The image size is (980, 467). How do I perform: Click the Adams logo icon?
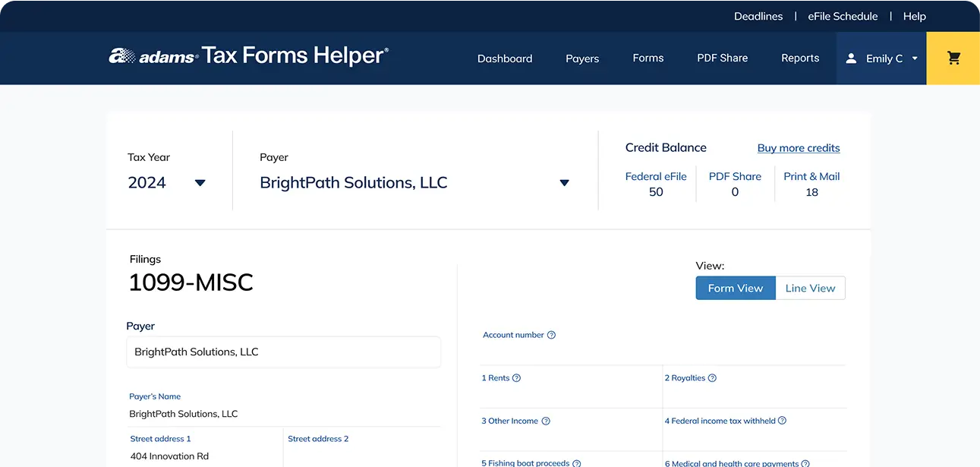click(x=121, y=55)
